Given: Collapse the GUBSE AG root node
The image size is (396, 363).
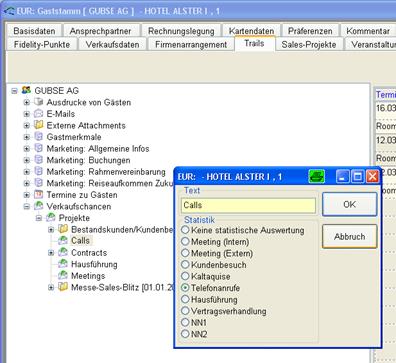Looking at the screenshot, I should tap(14, 91).
